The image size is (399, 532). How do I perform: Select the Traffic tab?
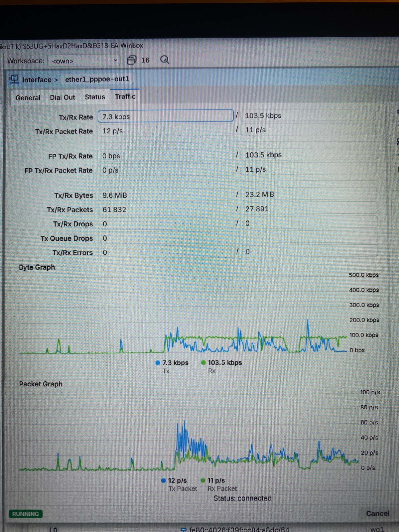click(x=125, y=96)
